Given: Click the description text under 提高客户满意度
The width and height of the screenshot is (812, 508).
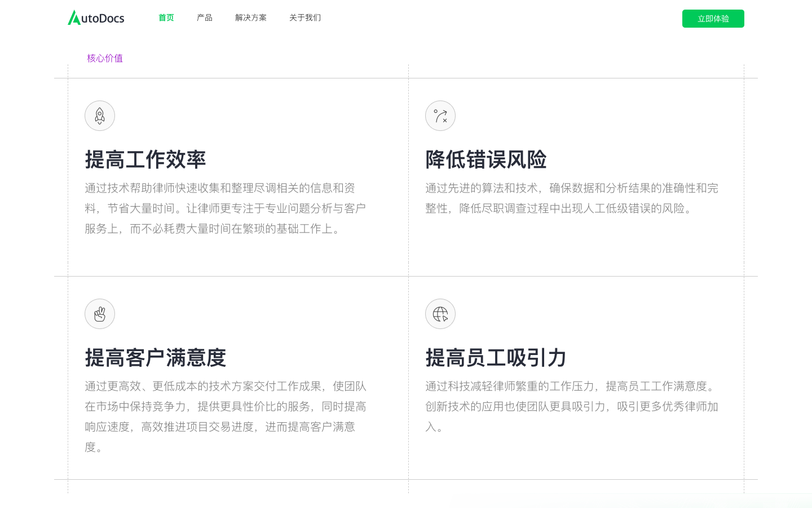Looking at the screenshot, I should [x=226, y=416].
